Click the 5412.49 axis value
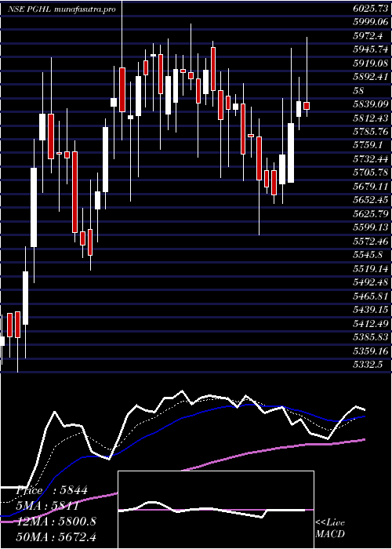Screen dimensions: 392x549 (370, 323)
